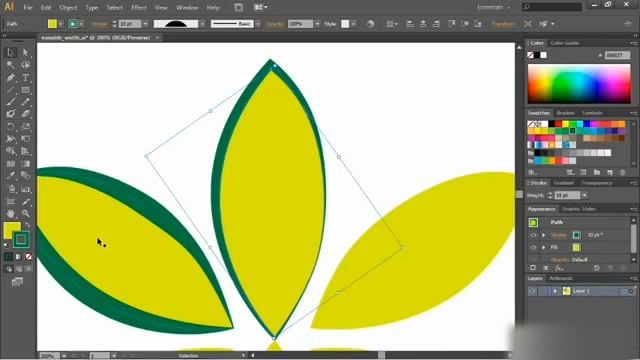The width and height of the screenshot is (640, 360).
Task: Open brush definition Basic dropdown
Action: 258,24
